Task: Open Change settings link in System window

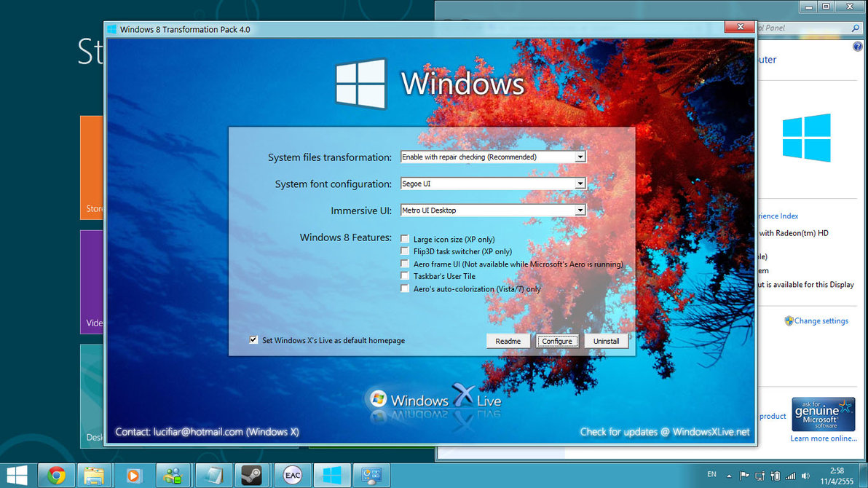Action: (821, 320)
